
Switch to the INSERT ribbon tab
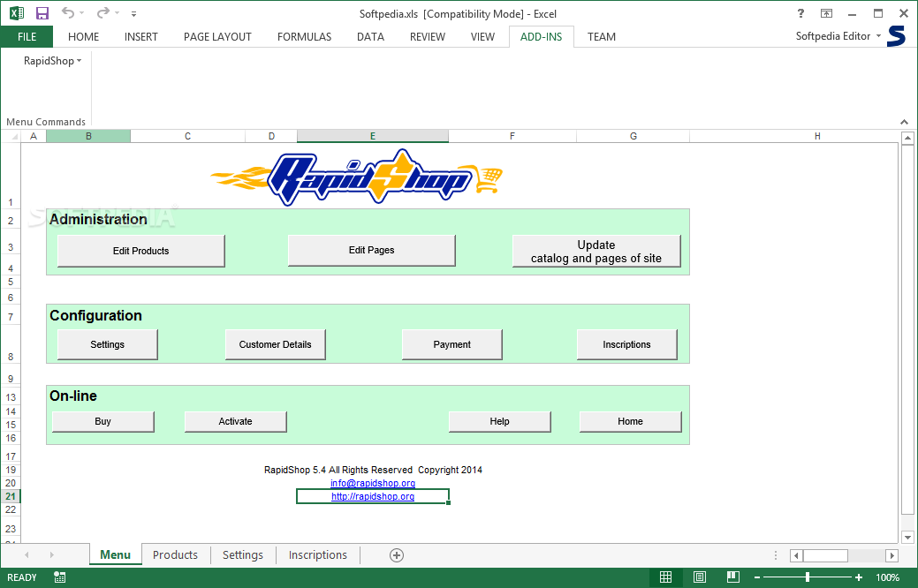tap(141, 36)
